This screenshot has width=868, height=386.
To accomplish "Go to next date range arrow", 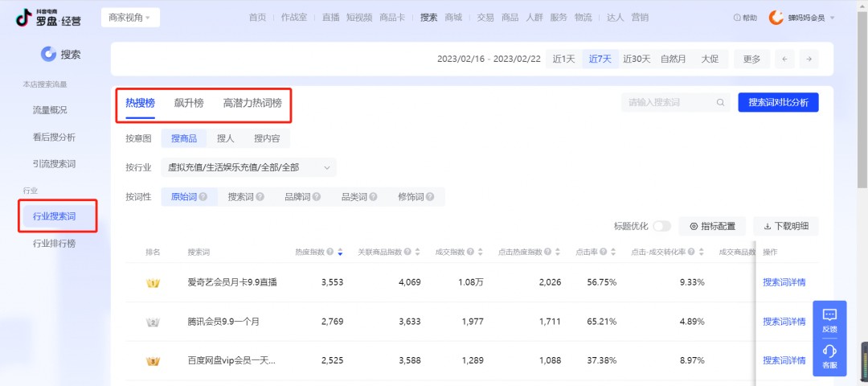I will 809,60.
